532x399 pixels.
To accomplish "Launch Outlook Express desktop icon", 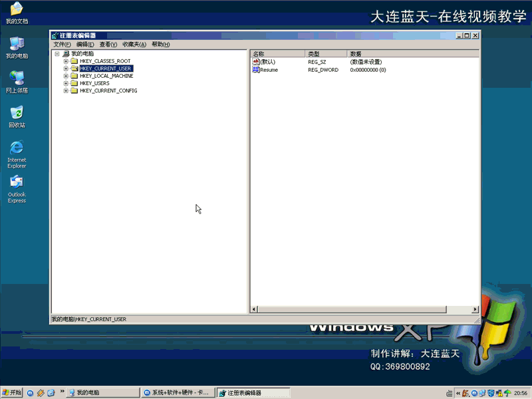I will coord(17,189).
